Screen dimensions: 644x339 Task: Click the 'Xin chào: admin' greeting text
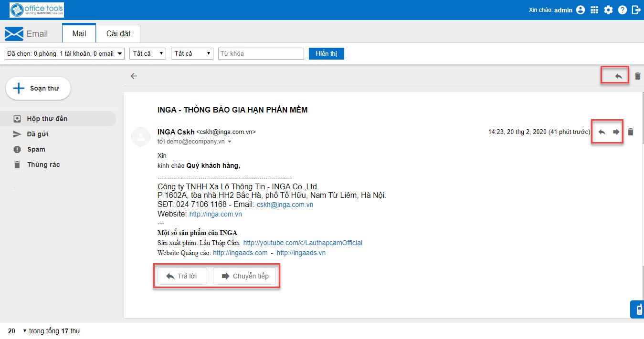click(551, 10)
